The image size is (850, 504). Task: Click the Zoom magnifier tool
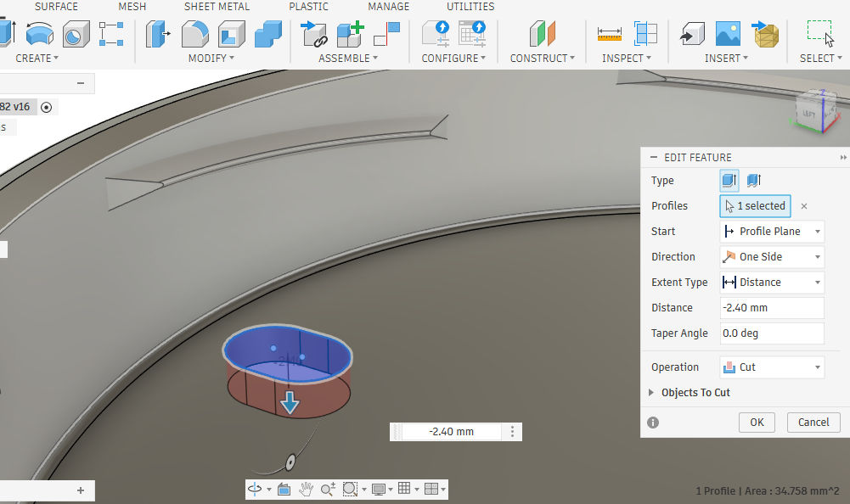click(x=328, y=489)
